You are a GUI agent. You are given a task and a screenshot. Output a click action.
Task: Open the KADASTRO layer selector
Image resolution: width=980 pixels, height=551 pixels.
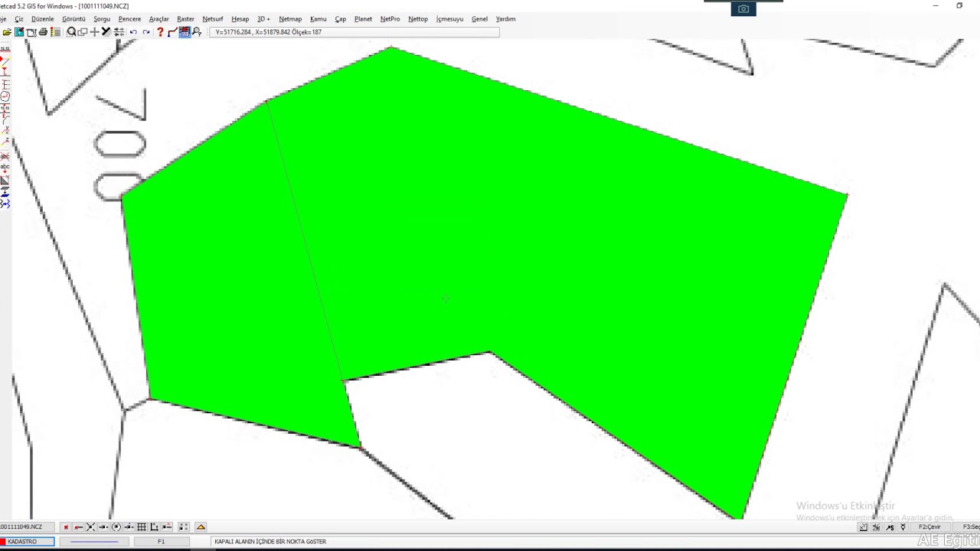28,542
